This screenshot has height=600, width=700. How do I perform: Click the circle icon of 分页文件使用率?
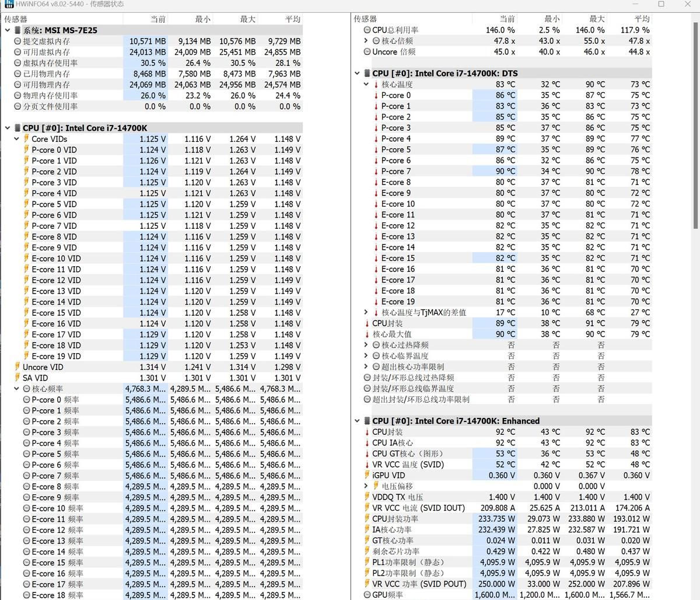pyautogui.click(x=17, y=107)
